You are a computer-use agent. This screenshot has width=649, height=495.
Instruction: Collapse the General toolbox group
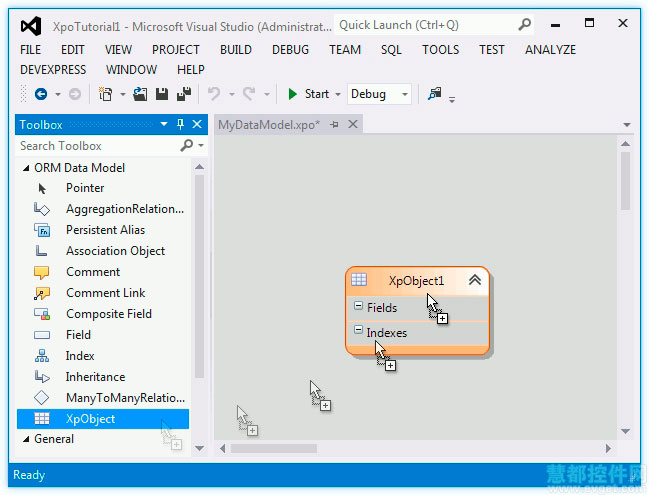point(26,439)
